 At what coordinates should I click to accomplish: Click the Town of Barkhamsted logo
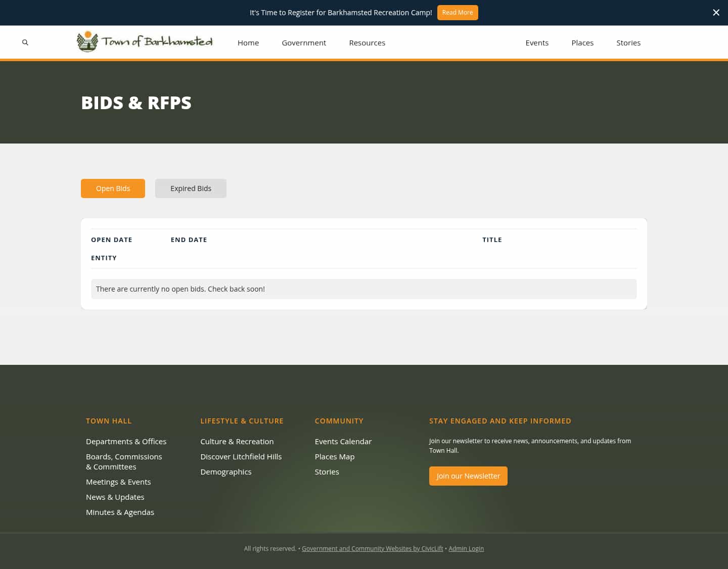144,41
